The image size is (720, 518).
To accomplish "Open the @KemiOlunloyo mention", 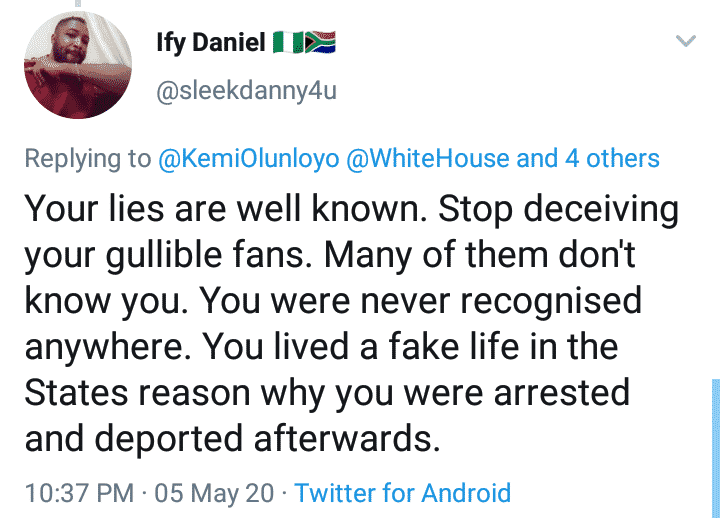I will (x=249, y=159).
